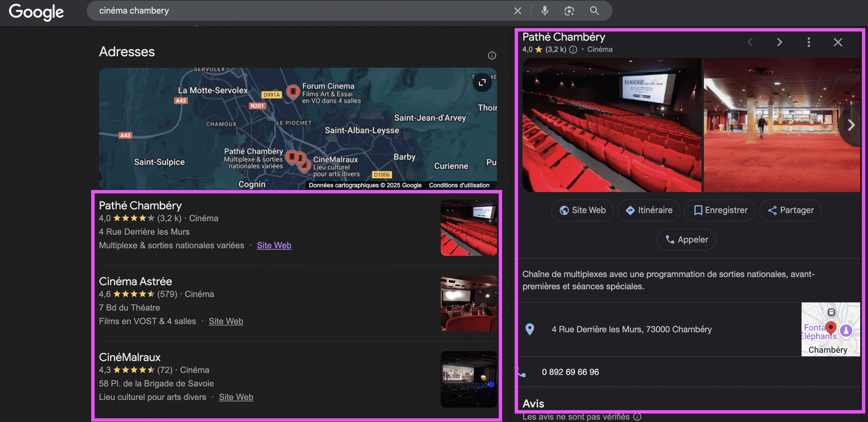This screenshot has height=422, width=868.
Task: Open Cinéma Astrée listing thumbnail
Action: coord(469,303)
